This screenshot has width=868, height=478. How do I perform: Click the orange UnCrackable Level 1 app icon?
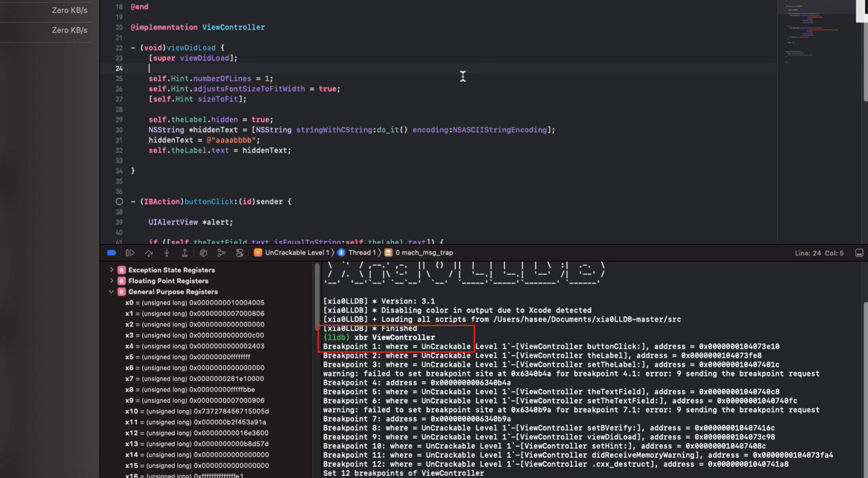(x=258, y=253)
